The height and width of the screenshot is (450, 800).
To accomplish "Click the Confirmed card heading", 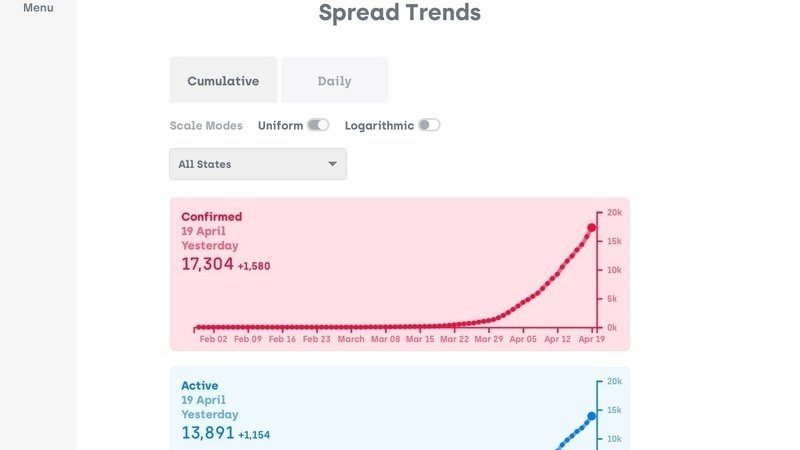I will pos(211,216).
